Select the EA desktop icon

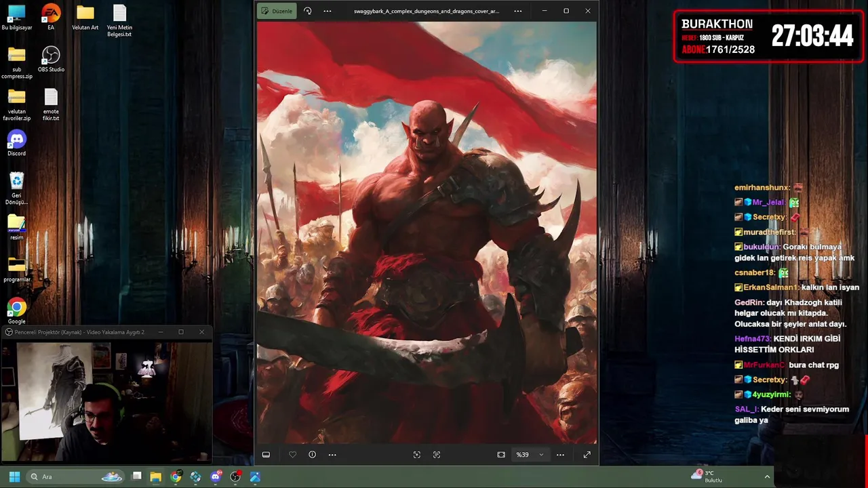(51, 18)
